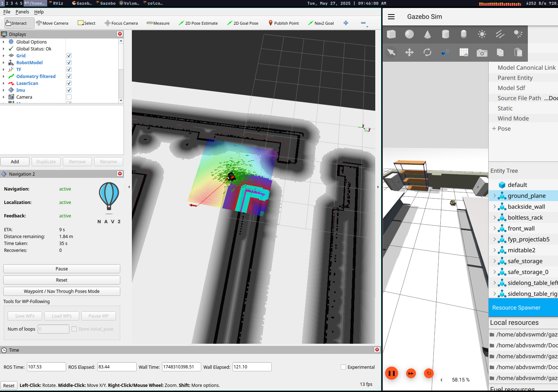Pause the Gazebo simulation
The image size is (558, 392).
point(392,373)
